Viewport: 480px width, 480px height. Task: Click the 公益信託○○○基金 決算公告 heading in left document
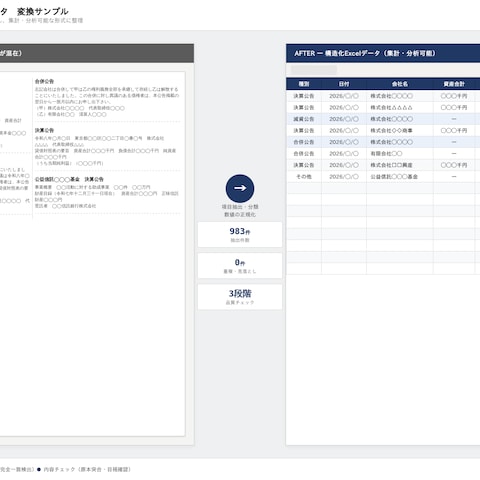click(x=69, y=179)
